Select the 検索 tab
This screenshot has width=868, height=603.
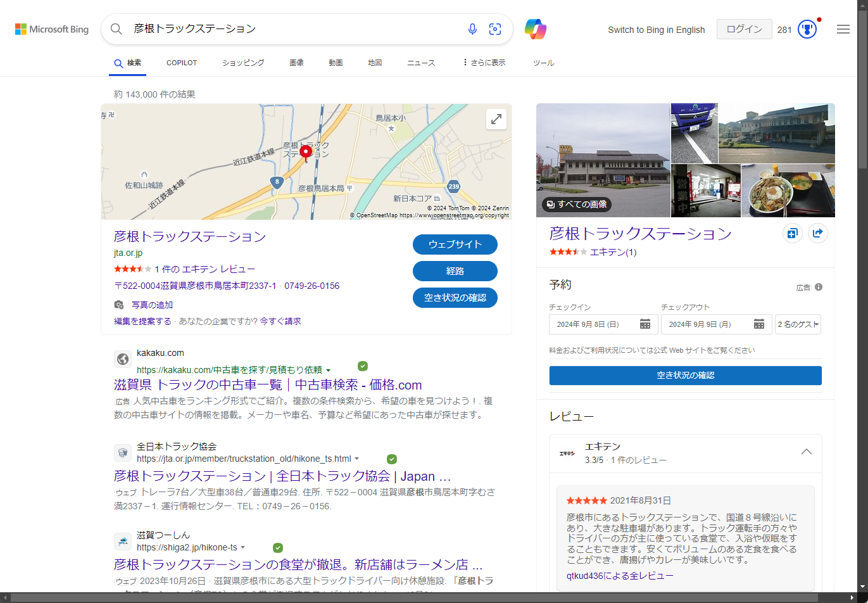[128, 63]
